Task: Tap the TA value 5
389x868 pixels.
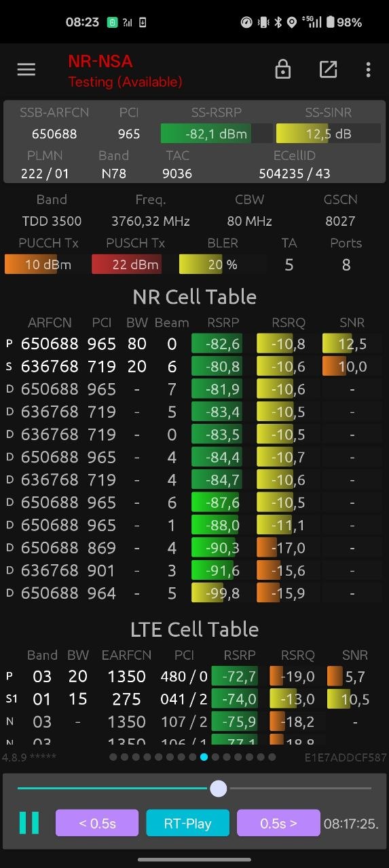Action: pos(289,264)
